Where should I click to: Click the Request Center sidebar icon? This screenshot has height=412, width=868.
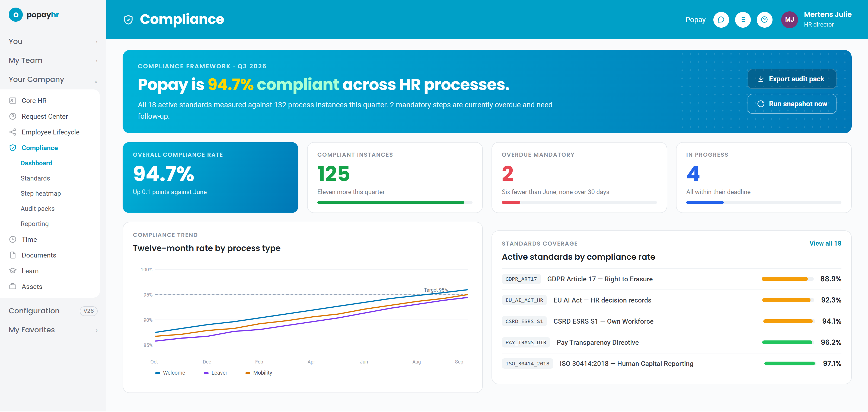pos(13,117)
